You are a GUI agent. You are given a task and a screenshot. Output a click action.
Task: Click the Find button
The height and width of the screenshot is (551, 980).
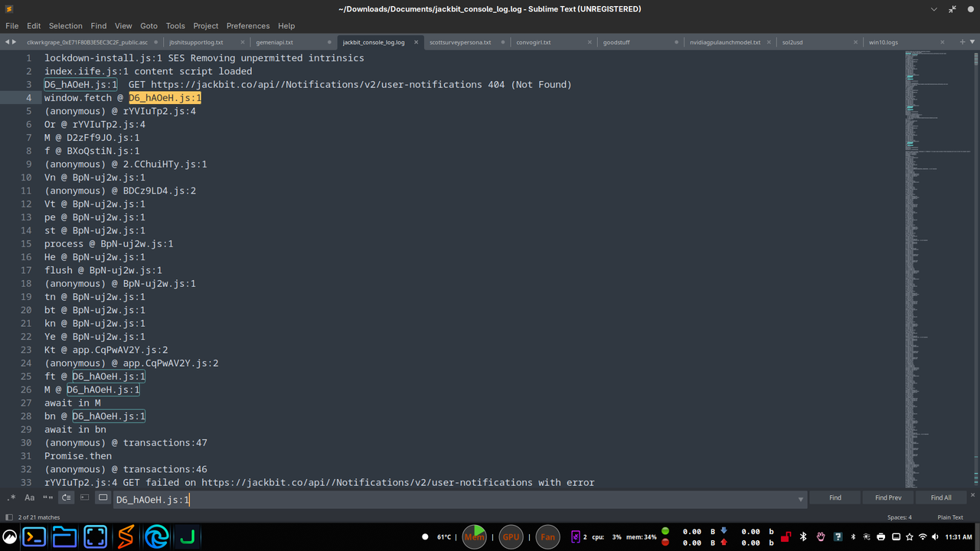[835, 498]
